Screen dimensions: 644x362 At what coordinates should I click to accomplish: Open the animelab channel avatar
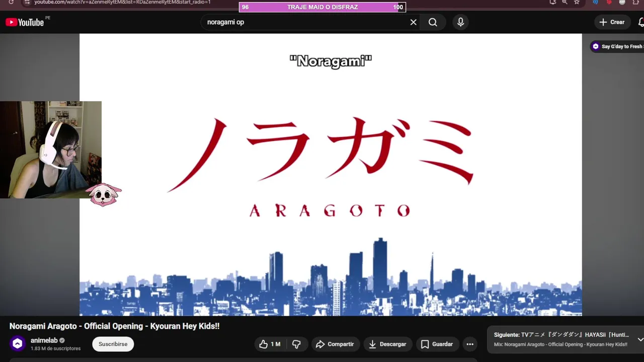point(18,344)
